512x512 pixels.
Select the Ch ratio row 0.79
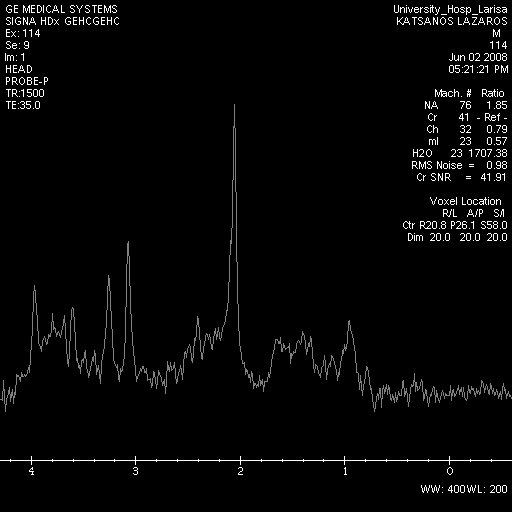tap(467, 129)
